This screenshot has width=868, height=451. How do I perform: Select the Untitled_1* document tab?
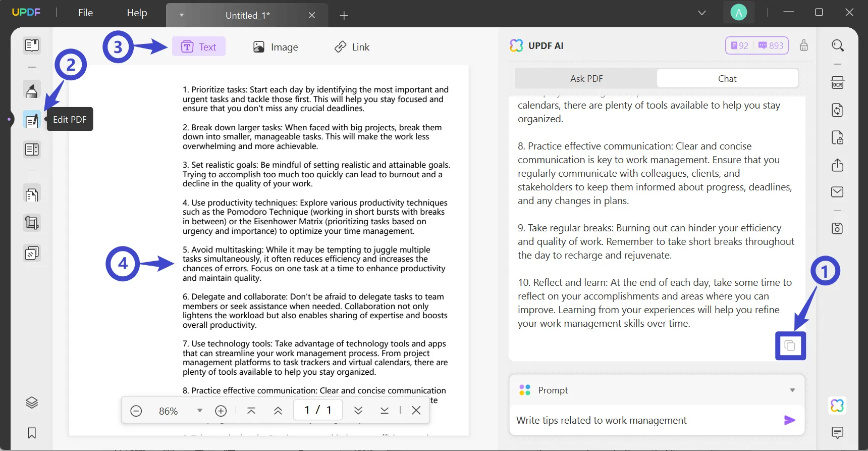[247, 15]
